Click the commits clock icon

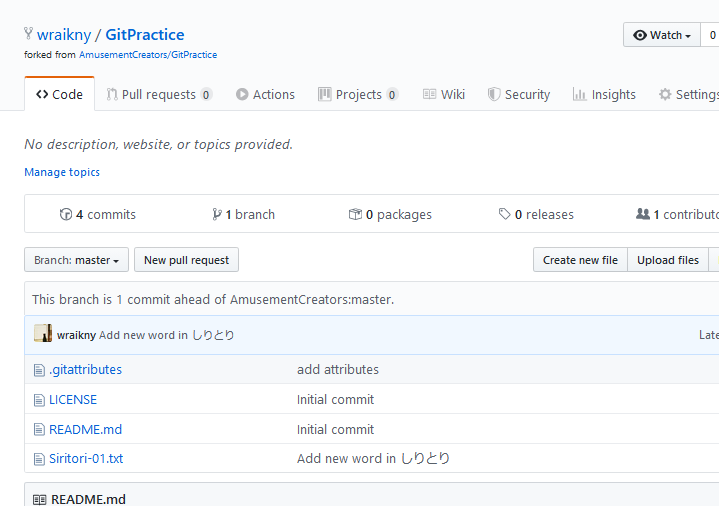(66, 214)
